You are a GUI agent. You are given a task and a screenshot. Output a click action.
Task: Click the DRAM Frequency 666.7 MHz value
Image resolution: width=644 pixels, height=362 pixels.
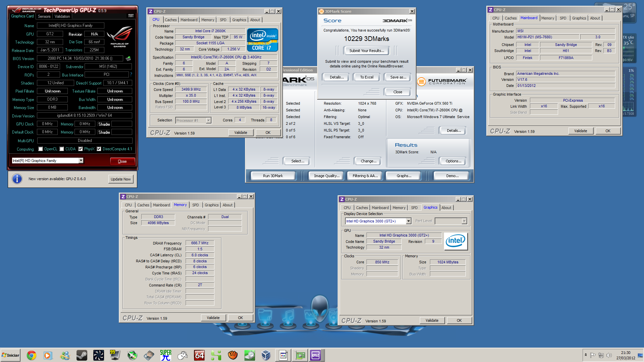[x=200, y=243]
